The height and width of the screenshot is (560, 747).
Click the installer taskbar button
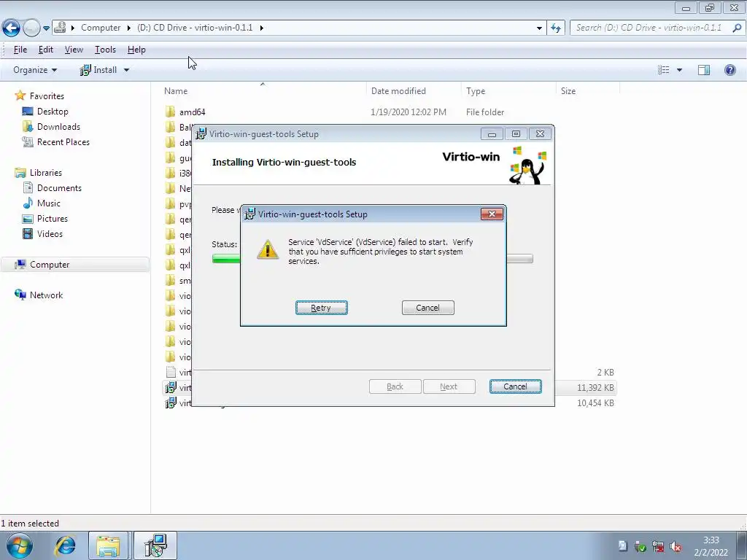[155, 545]
